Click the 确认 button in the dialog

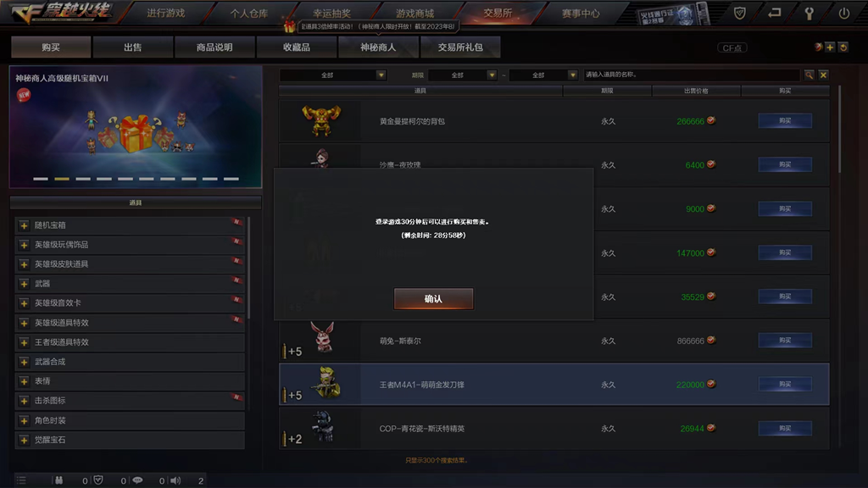click(x=433, y=299)
